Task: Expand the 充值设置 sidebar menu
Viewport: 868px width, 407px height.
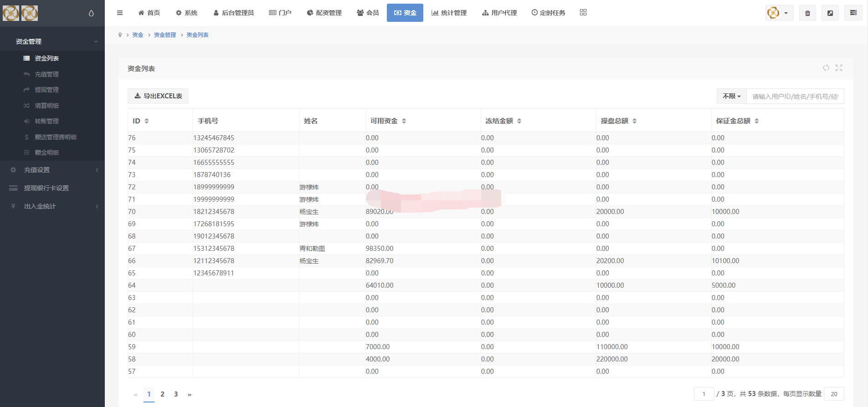Action: click(52, 170)
